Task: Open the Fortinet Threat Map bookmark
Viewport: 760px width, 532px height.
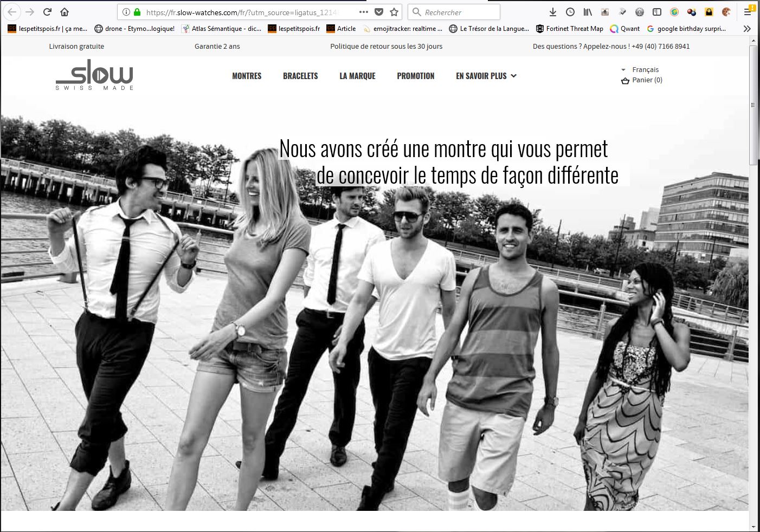Action: pos(570,29)
